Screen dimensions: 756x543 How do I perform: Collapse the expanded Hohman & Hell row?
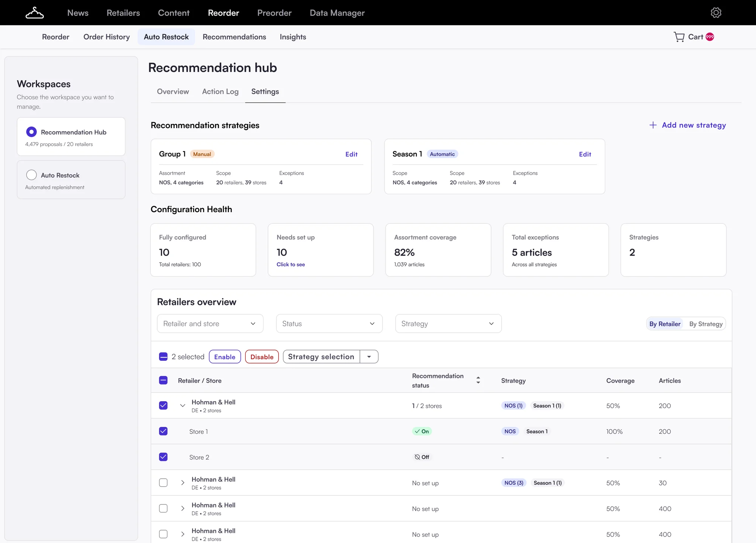[183, 406]
